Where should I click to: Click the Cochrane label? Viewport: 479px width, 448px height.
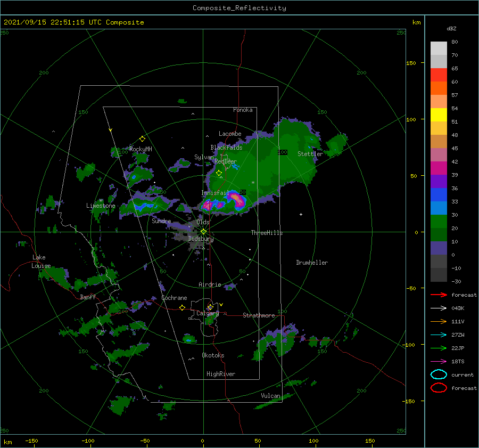pyautogui.click(x=174, y=298)
